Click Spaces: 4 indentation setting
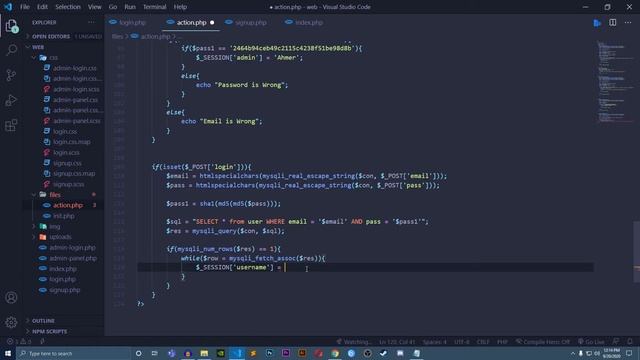640x360 pixels. coord(434,342)
